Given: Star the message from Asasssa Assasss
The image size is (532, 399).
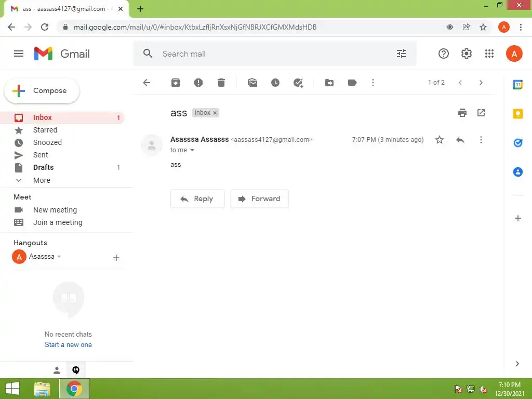Looking at the screenshot, I should pyautogui.click(x=440, y=140).
